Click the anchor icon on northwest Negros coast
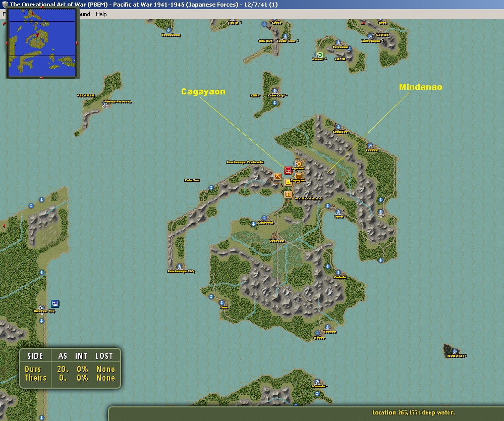The image size is (504, 421). (264, 24)
